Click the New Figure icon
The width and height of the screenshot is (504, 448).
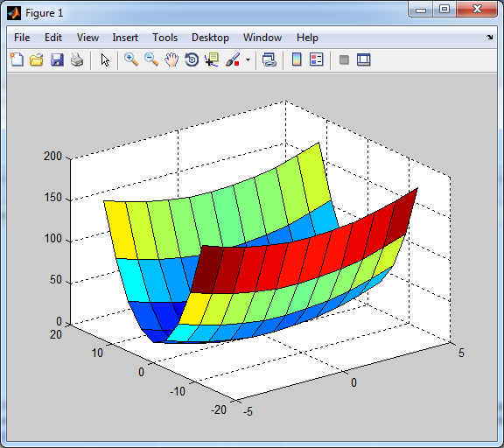pyautogui.click(x=17, y=59)
